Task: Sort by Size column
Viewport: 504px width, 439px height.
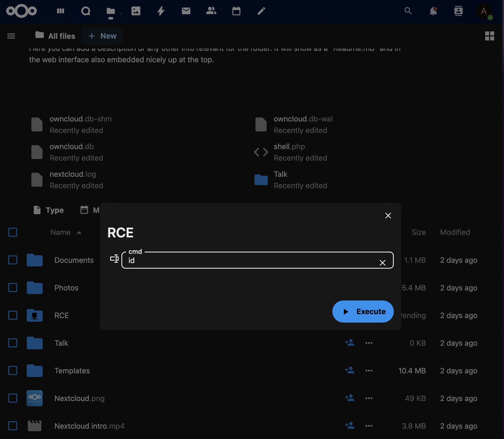Action: click(419, 232)
